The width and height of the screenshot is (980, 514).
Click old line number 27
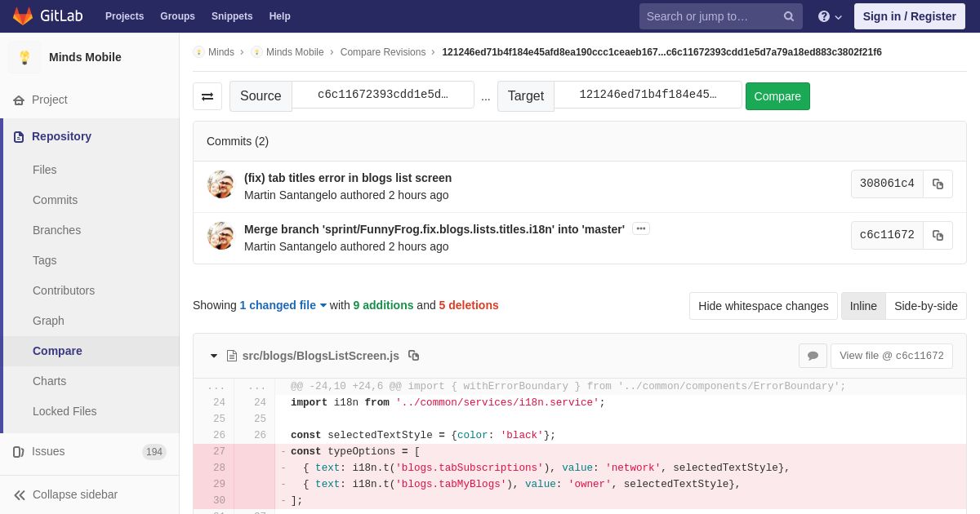pyautogui.click(x=219, y=451)
